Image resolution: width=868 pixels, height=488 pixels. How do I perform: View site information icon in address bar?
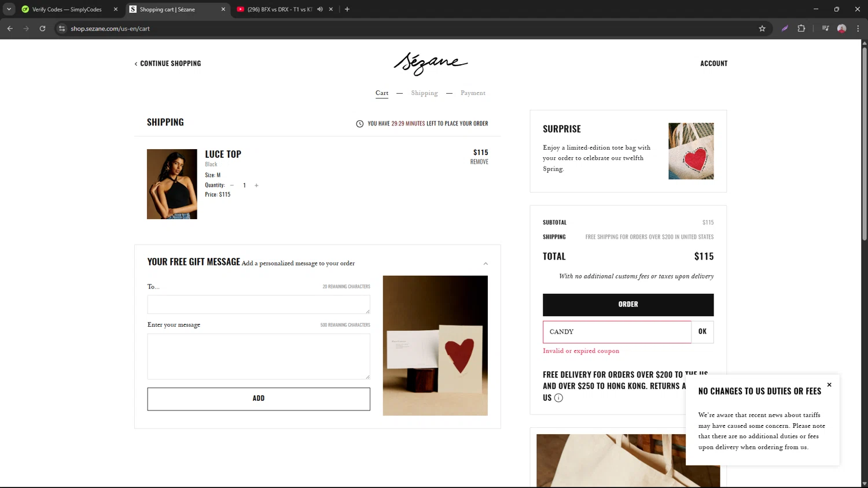point(62,28)
